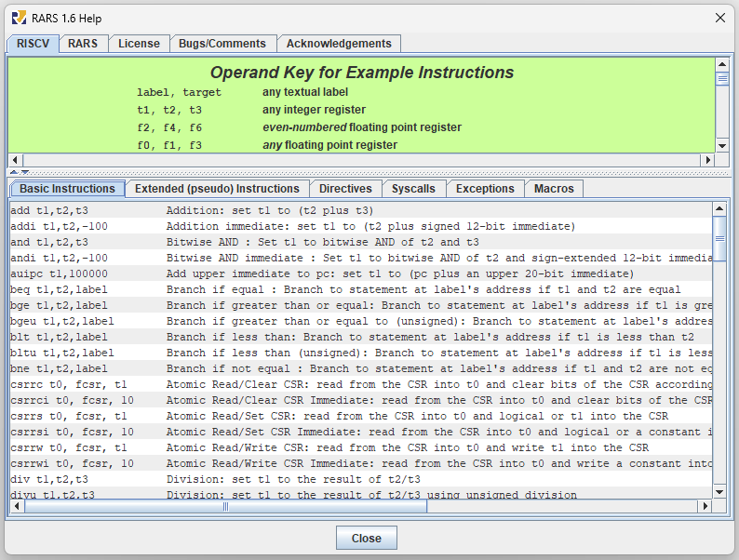739x560 pixels.
Task: Click instruction list scroll up arrow
Action: click(x=719, y=208)
